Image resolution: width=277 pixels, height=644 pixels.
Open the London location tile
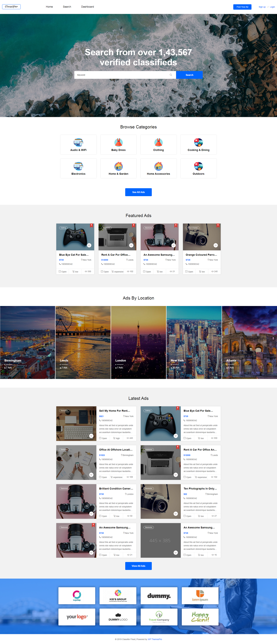138,342
